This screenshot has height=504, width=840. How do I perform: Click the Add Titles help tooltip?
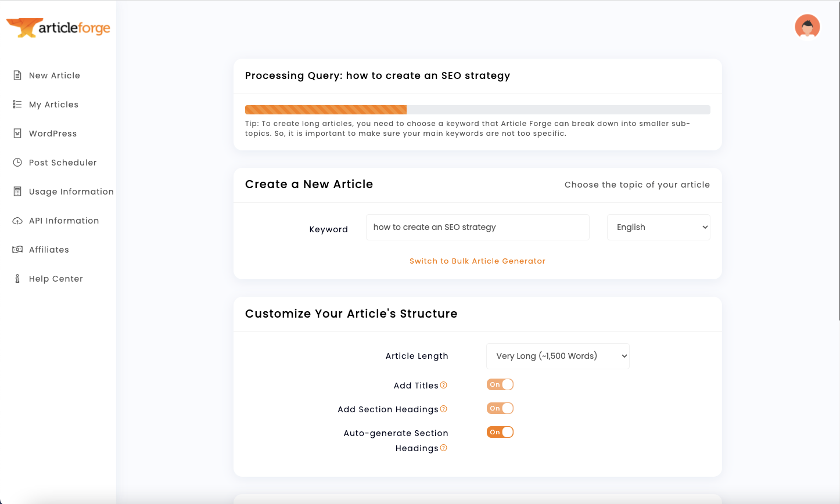[x=443, y=384]
